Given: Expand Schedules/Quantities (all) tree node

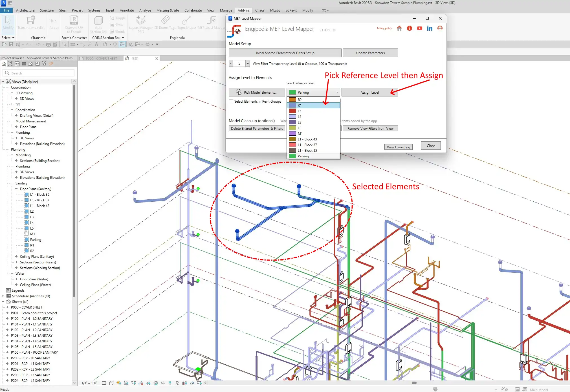Looking at the screenshot, I should click(3, 296).
